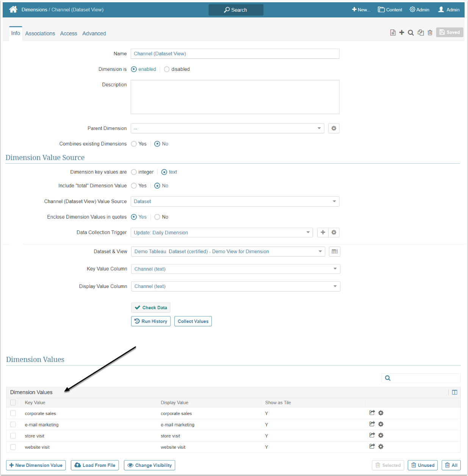Click the plus add icon in top toolbar
Screen dimensions: 468x476
tap(402, 33)
